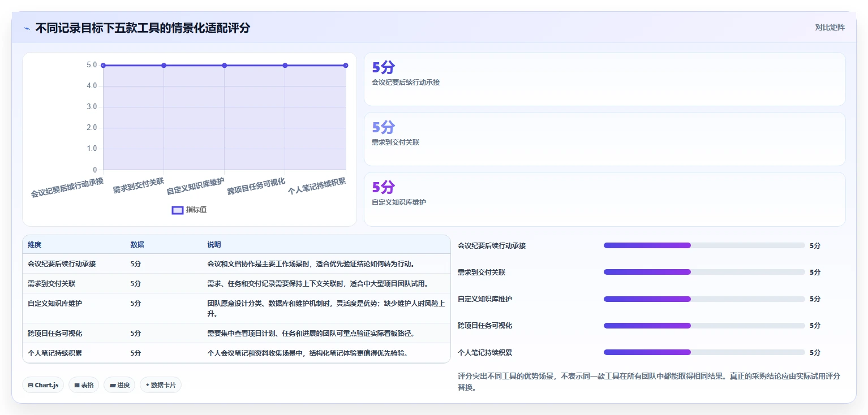
Task: Click the 个人笔记持续积累 progress bar
Action: click(x=704, y=352)
